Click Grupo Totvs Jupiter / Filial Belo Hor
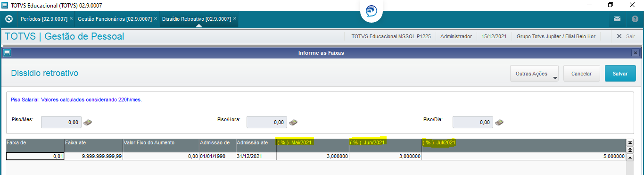This screenshot has width=644, height=175. click(x=556, y=36)
